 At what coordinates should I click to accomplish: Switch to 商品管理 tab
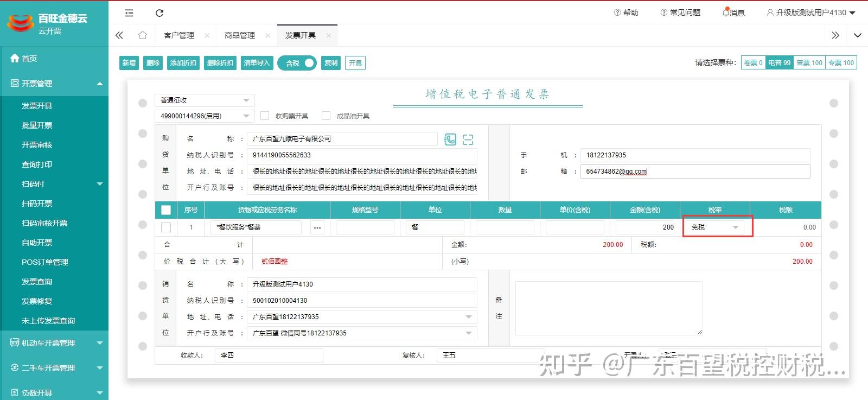240,35
